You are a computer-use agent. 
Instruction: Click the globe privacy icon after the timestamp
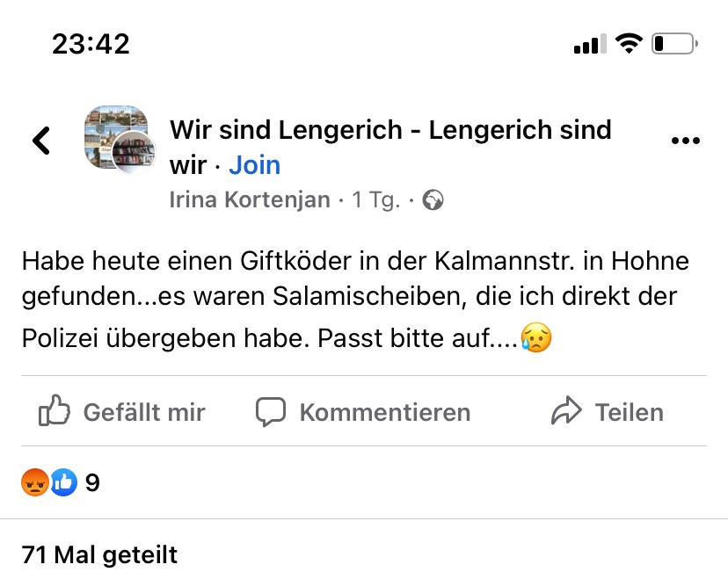click(432, 199)
